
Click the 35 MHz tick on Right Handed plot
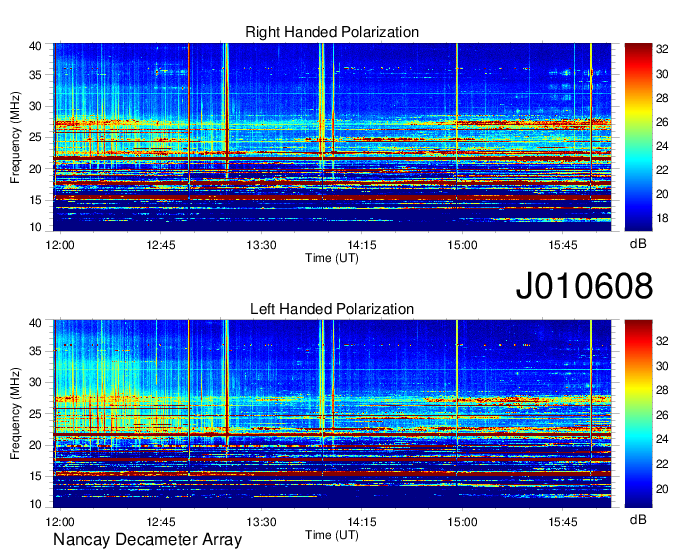point(35,75)
